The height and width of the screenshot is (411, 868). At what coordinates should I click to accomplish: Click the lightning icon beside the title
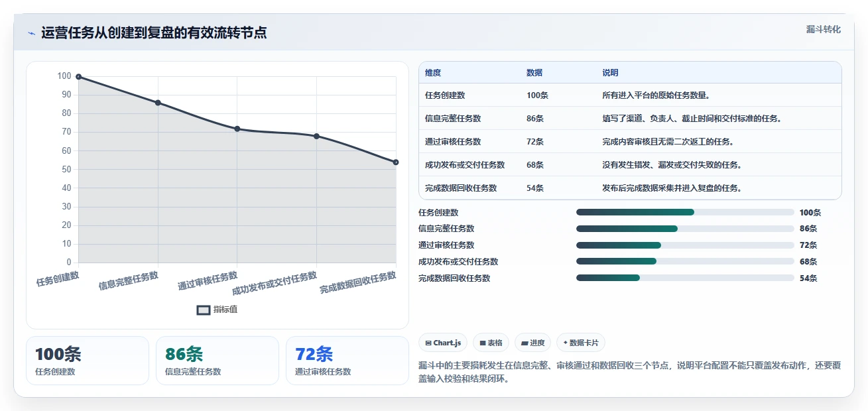(x=31, y=32)
